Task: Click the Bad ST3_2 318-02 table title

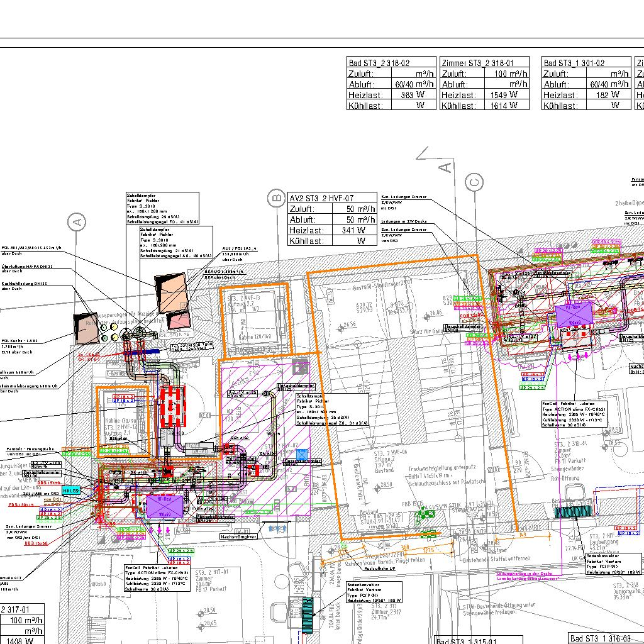Action: pos(391,63)
